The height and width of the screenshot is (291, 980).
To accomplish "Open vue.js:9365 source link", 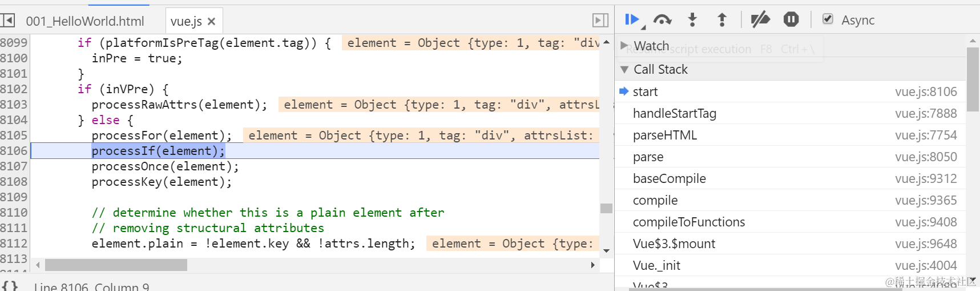I will [x=926, y=200].
